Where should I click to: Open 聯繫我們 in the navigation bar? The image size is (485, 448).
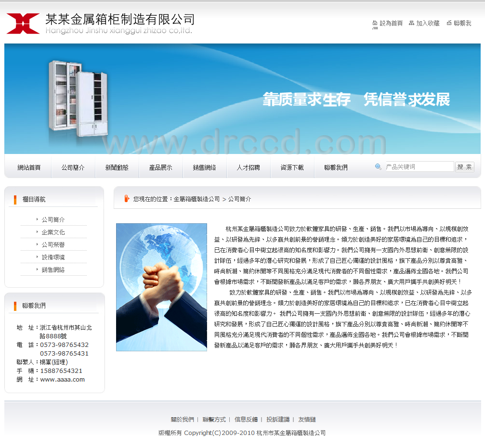point(336,167)
